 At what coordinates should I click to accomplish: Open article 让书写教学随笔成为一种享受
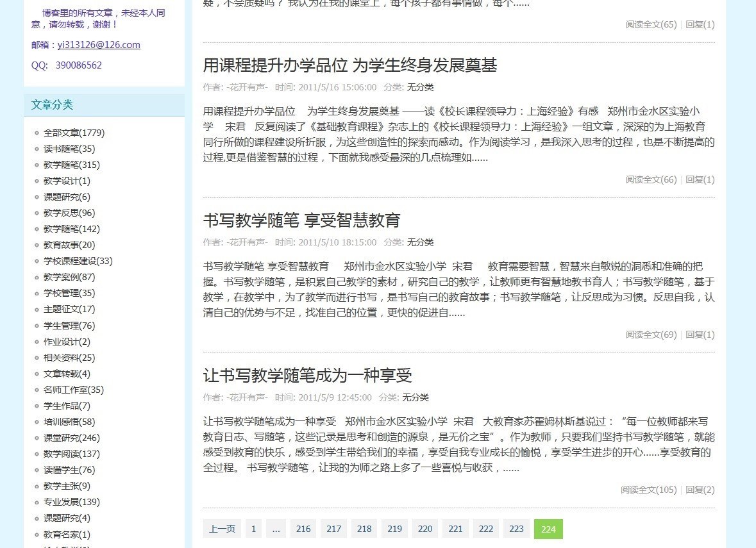click(x=307, y=376)
